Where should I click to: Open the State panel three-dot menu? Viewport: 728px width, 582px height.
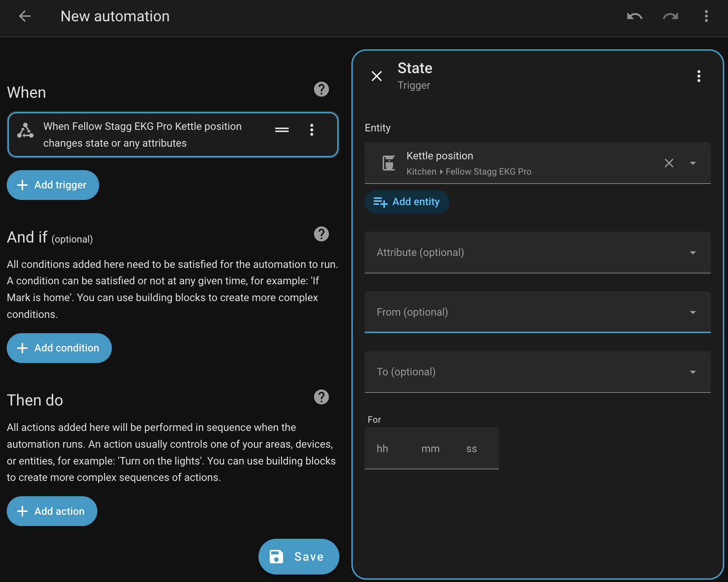tap(699, 76)
